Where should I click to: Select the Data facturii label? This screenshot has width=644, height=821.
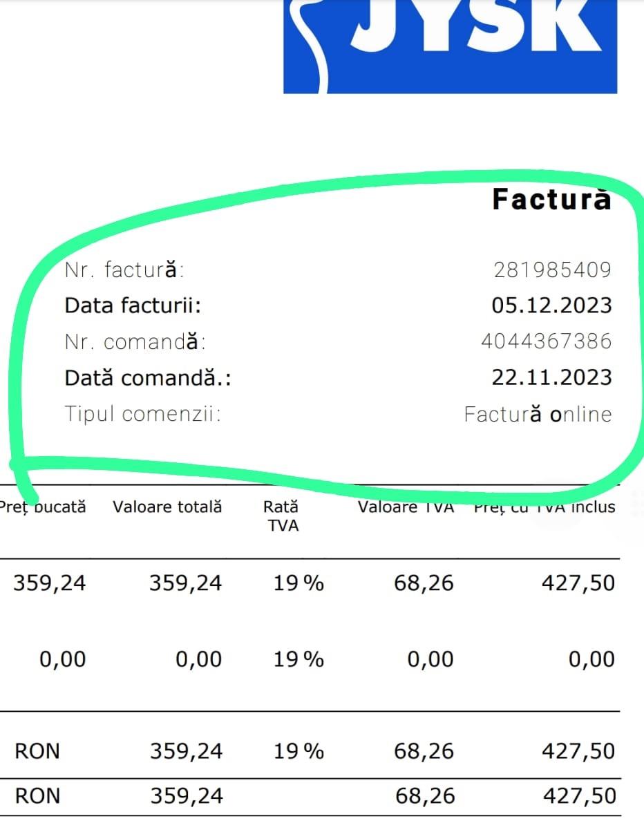tap(133, 305)
